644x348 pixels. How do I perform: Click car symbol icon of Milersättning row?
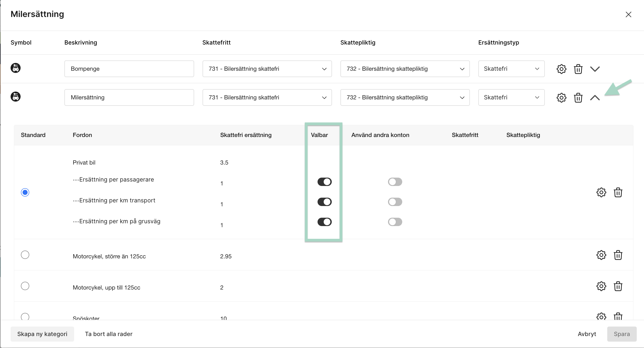click(x=16, y=97)
